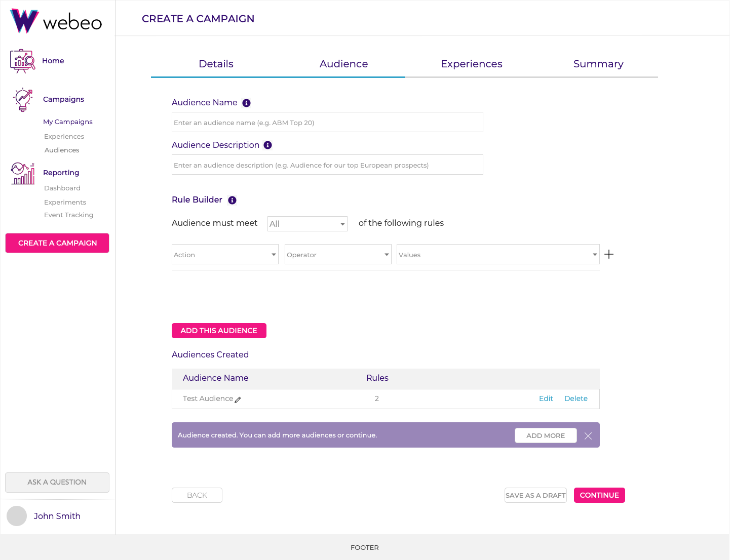This screenshot has width=730, height=560.
Task: Show Audience Description info icon
Action: pyautogui.click(x=268, y=145)
